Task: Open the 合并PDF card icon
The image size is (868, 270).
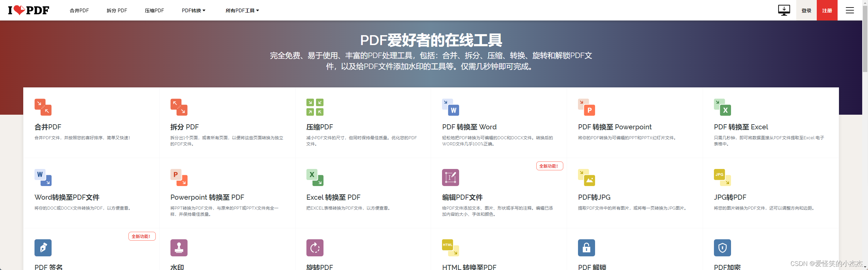Action: tap(43, 107)
